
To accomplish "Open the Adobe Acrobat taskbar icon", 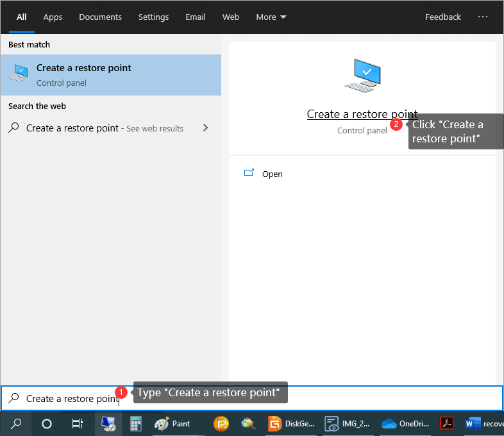I will (446, 423).
